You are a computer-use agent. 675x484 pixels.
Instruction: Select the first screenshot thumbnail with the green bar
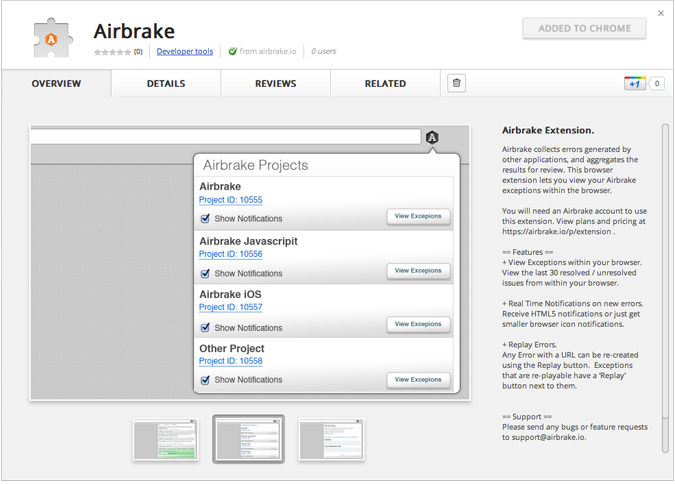tap(166, 440)
